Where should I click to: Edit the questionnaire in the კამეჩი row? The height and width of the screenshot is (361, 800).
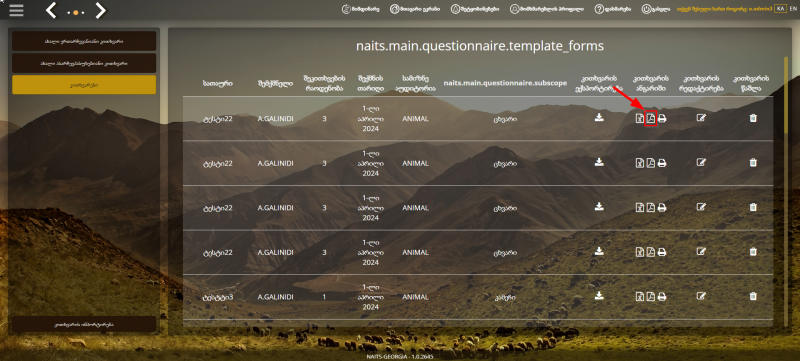(x=702, y=296)
